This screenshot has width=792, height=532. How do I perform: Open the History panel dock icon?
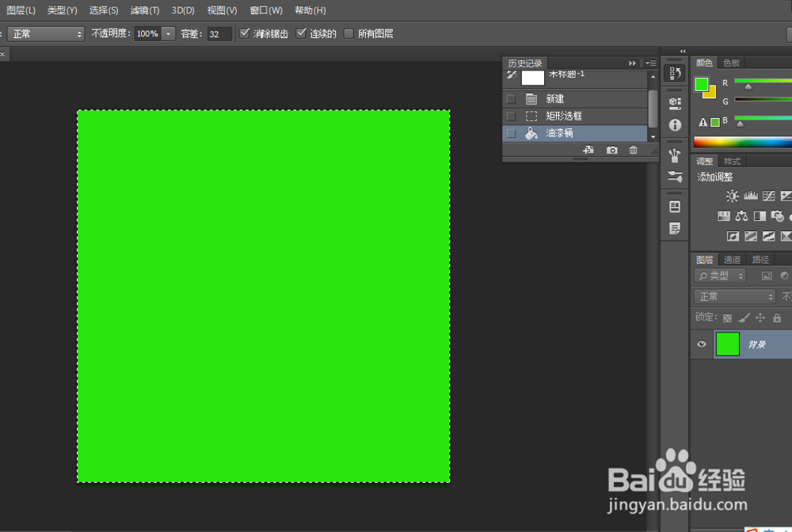click(675, 74)
